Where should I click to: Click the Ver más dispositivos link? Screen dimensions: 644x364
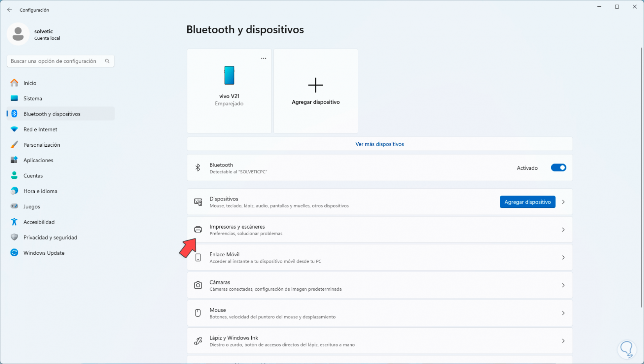coord(379,144)
